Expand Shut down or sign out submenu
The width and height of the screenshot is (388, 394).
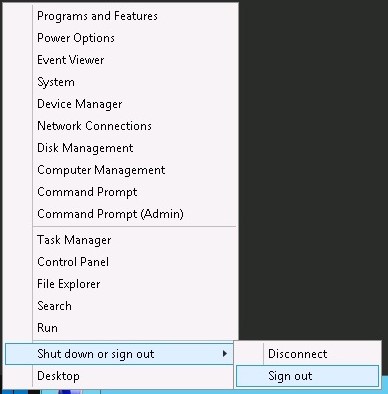(119, 354)
